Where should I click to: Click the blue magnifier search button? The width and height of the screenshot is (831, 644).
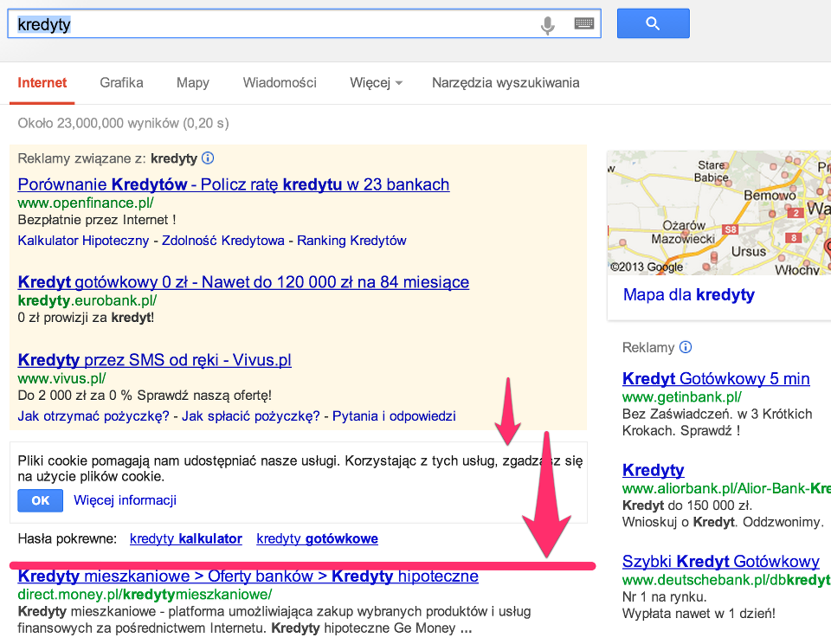[x=653, y=23]
